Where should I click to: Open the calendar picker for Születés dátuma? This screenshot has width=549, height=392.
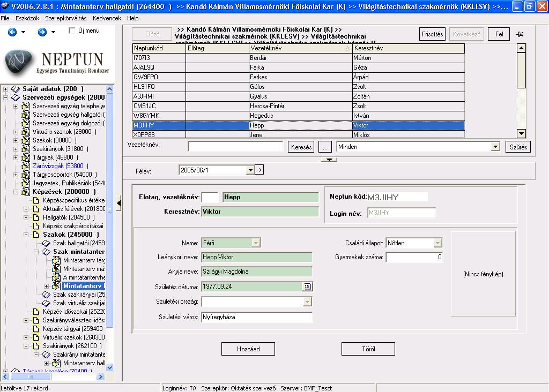coord(307,287)
